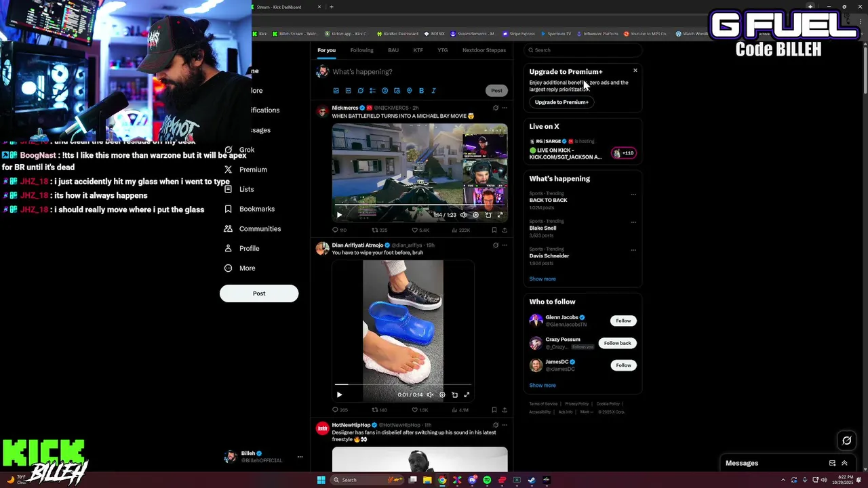Screen dimensions: 868x488
Task: Expand the Messages drawer
Action: (844, 464)
